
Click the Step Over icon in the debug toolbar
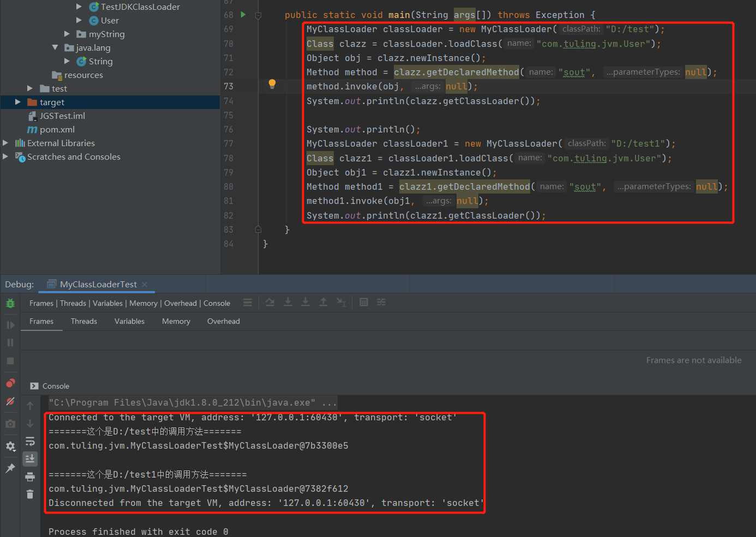270,302
